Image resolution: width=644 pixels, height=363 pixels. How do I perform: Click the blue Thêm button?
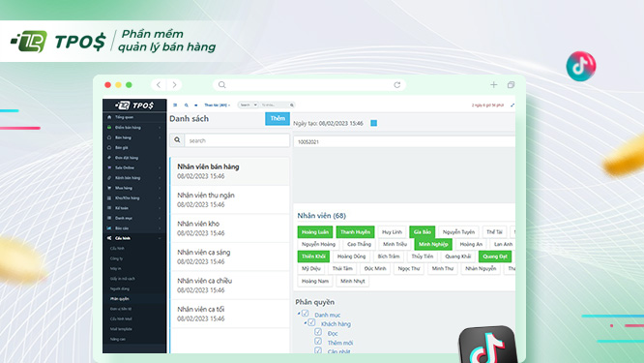(x=278, y=118)
